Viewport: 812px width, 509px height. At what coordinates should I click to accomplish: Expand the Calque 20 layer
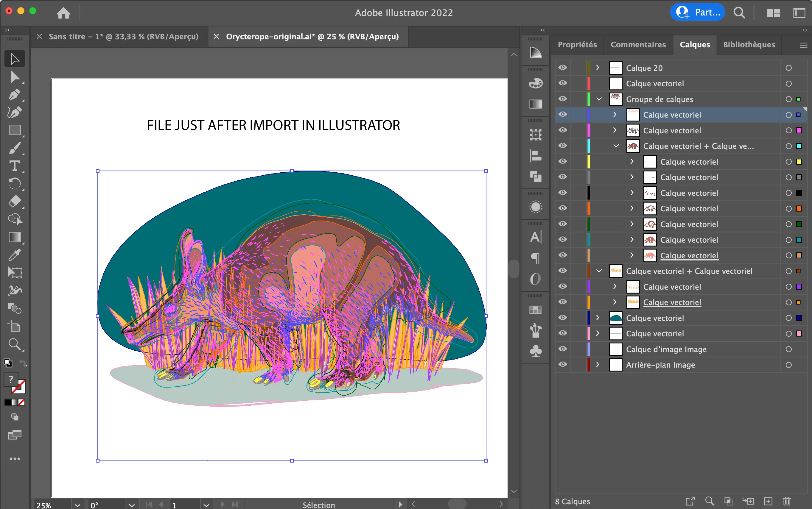tap(598, 68)
